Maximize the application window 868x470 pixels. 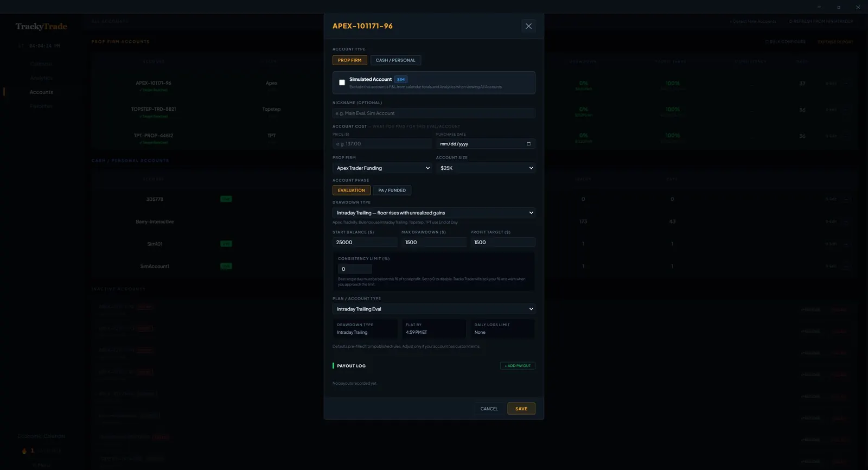pos(839,7)
